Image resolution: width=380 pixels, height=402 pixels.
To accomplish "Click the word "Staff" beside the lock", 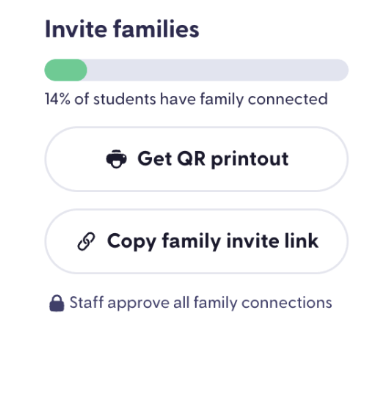I will coord(86,303).
